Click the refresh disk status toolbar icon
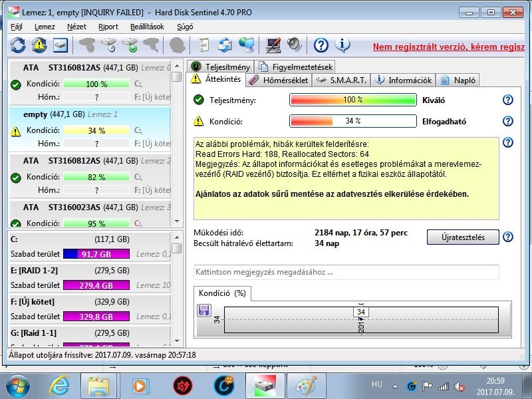Screen dimensions: 532x399 click(x=18, y=45)
